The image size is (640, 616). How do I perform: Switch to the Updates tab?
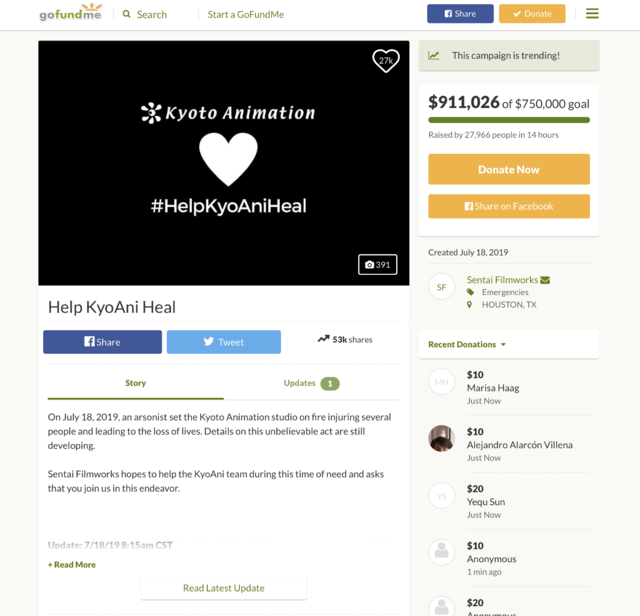tap(311, 383)
